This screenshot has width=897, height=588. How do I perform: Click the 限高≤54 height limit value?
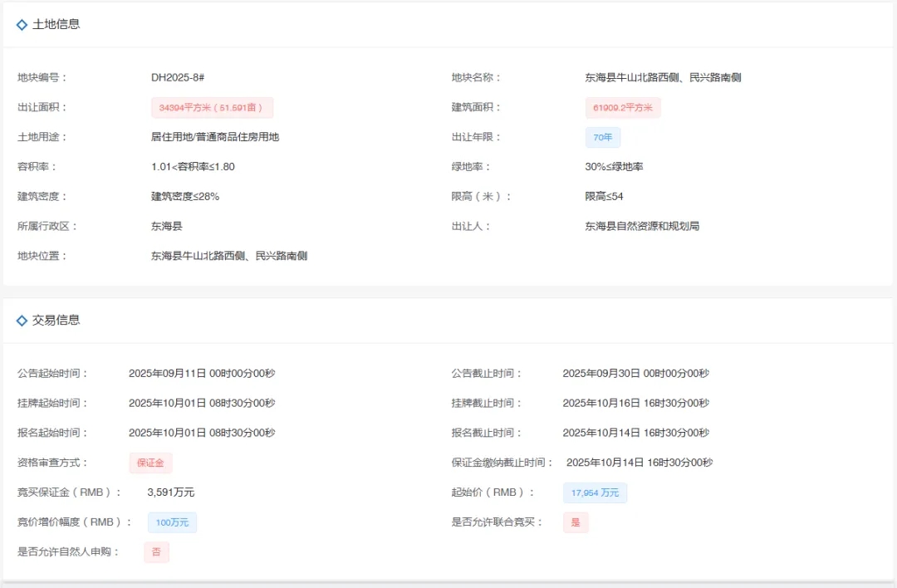[x=604, y=197]
